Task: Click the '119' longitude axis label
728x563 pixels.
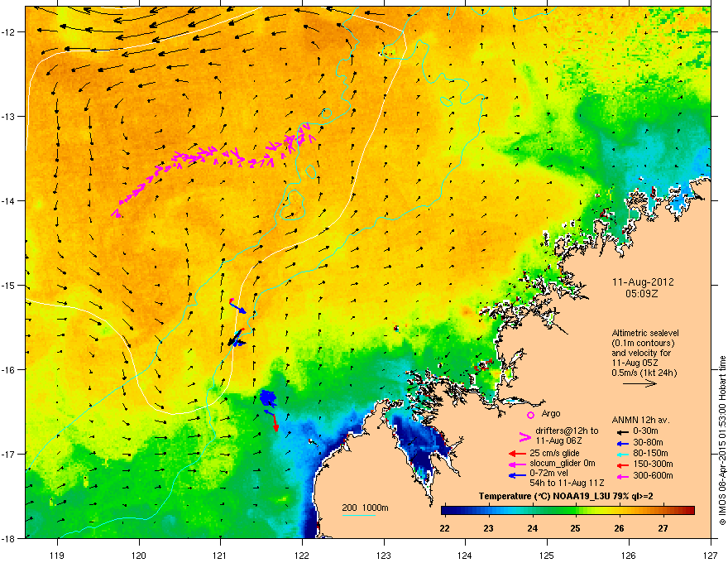Action: [x=57, y=555]
